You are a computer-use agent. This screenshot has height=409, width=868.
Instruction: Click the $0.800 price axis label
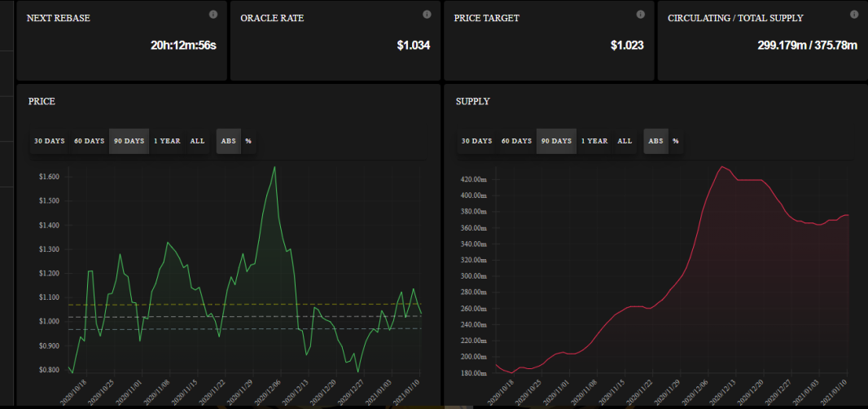click(x=48, y=370)
